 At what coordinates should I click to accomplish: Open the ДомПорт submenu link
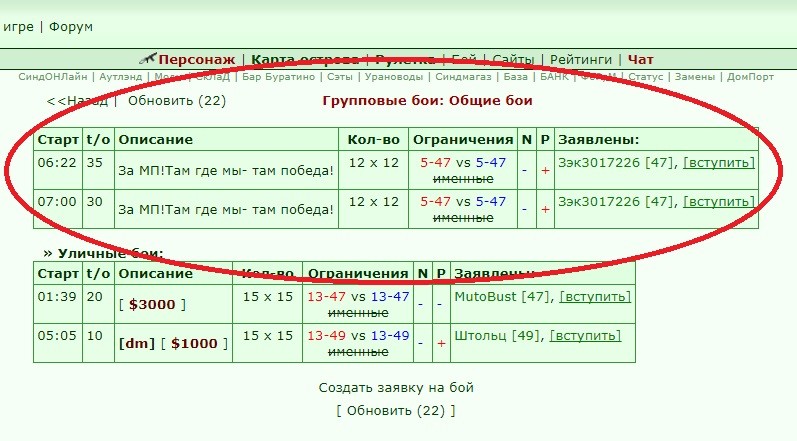click(x=750, y=77)
